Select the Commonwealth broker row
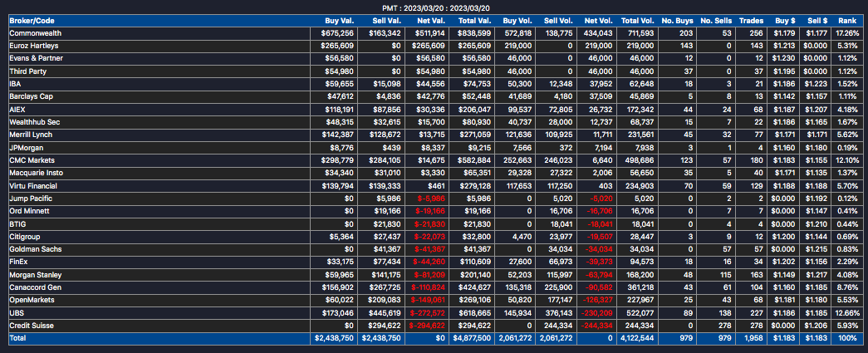Screen dimensions: 868x353 click(434, 33)
